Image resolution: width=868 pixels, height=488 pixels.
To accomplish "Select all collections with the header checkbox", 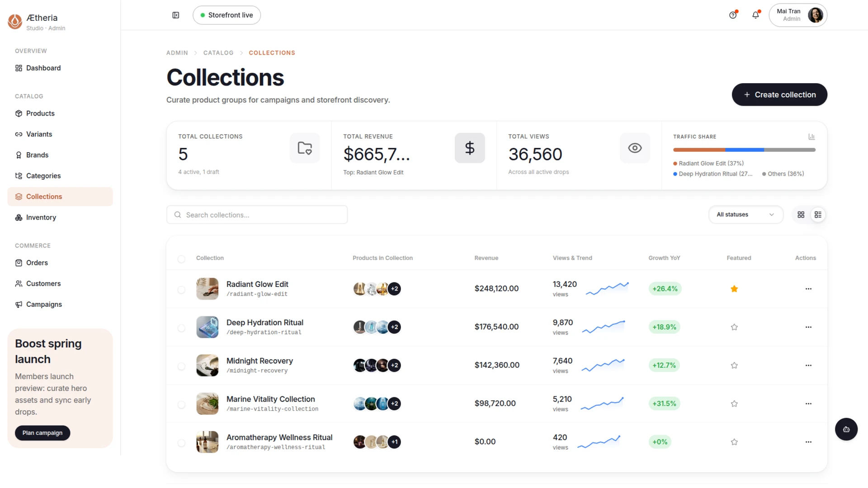I will [x=181, y=259].
